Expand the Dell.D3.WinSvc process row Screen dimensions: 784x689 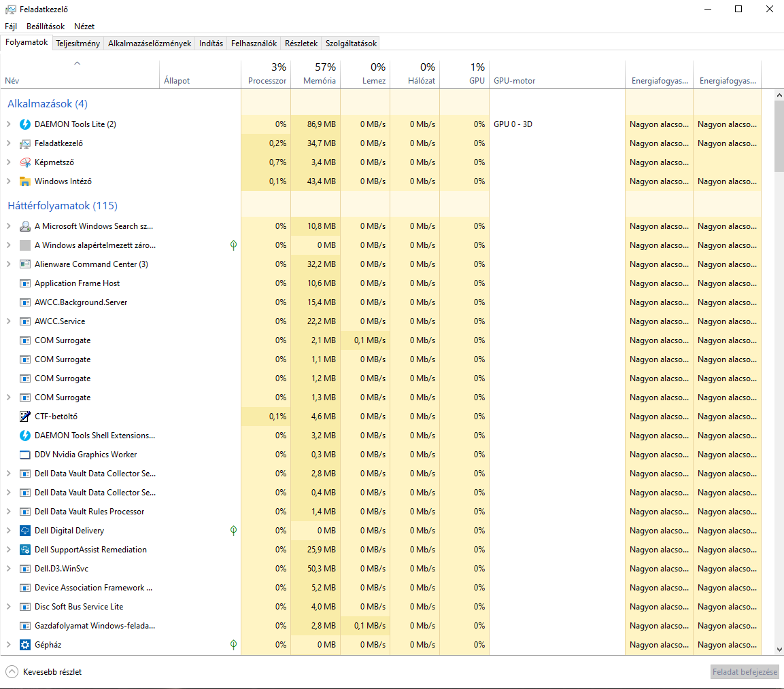[9, 569]
